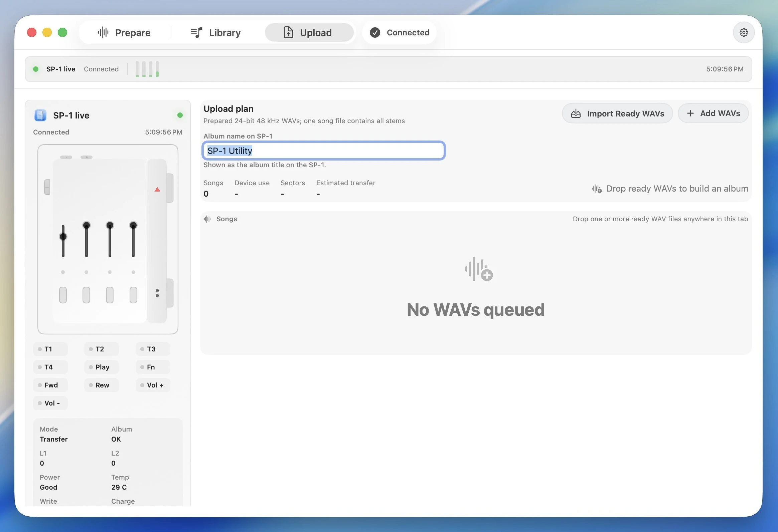778x532 pixels.
Task: Click the second track pad on device
Action: 87,295
